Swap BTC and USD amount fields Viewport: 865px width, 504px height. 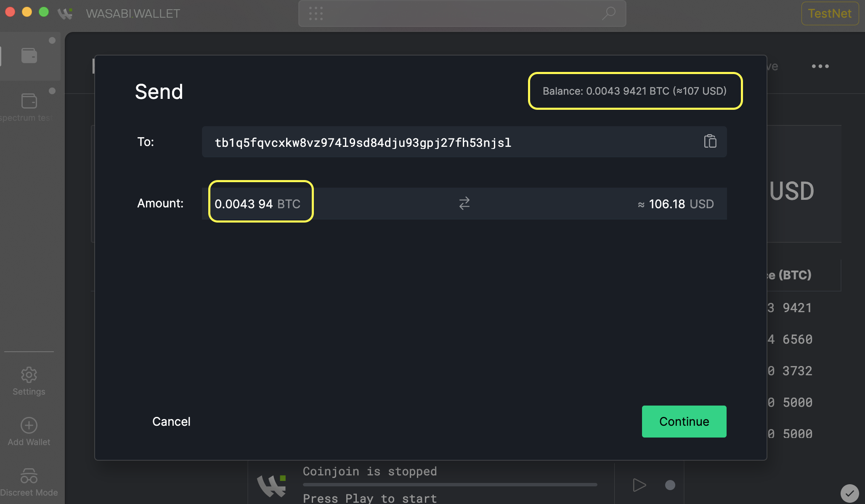464,204
